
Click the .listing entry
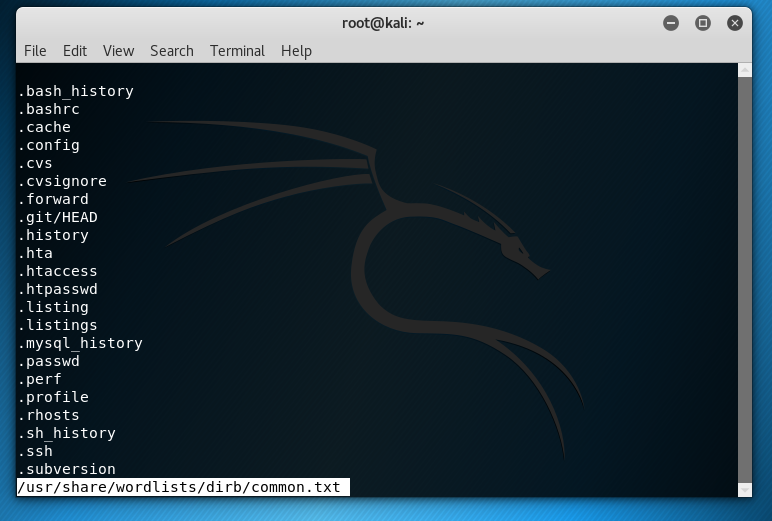click(53, 307)
